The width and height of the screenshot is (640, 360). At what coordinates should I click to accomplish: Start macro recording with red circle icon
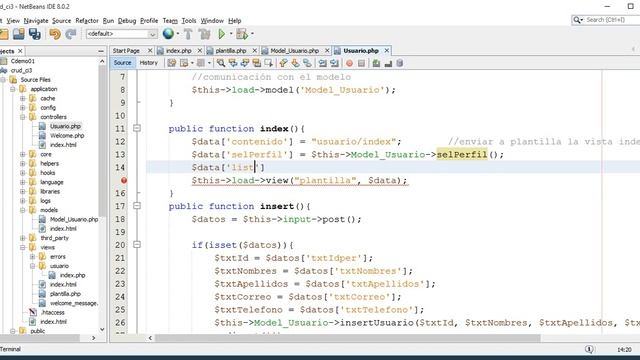pos(349,63)
